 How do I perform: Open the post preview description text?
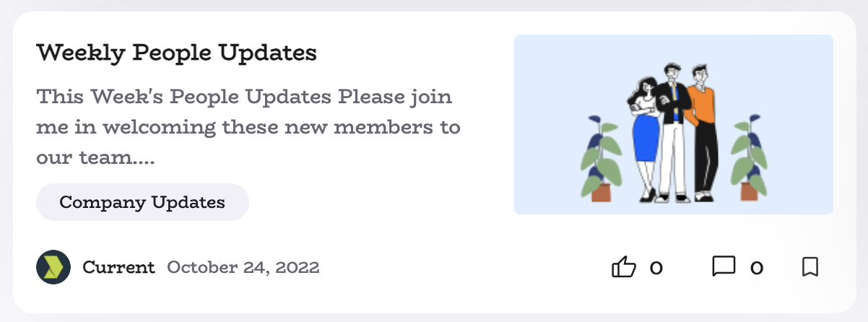click(248, 126)
